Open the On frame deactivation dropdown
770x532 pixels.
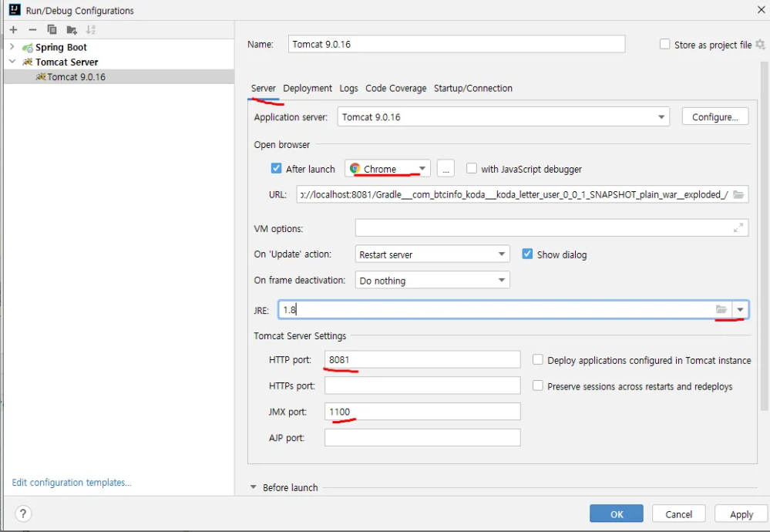[x=501, y=280]
